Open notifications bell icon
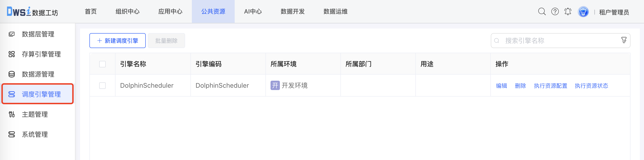Image resolution: width=644 pixels, height=160 pixels. (x=568, y=11)
